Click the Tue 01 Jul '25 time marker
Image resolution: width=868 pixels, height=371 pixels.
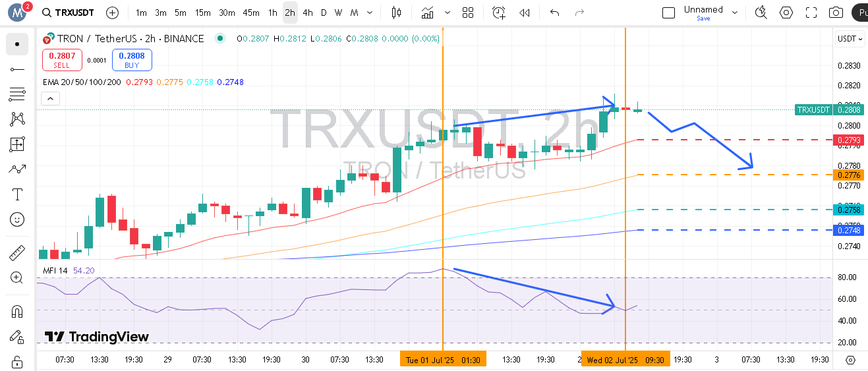click(x=443, y=359)
